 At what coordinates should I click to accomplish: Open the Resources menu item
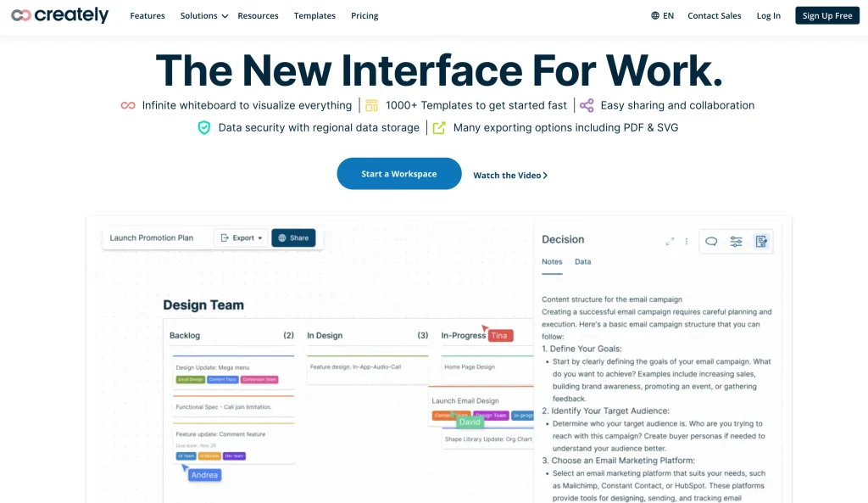258,15
